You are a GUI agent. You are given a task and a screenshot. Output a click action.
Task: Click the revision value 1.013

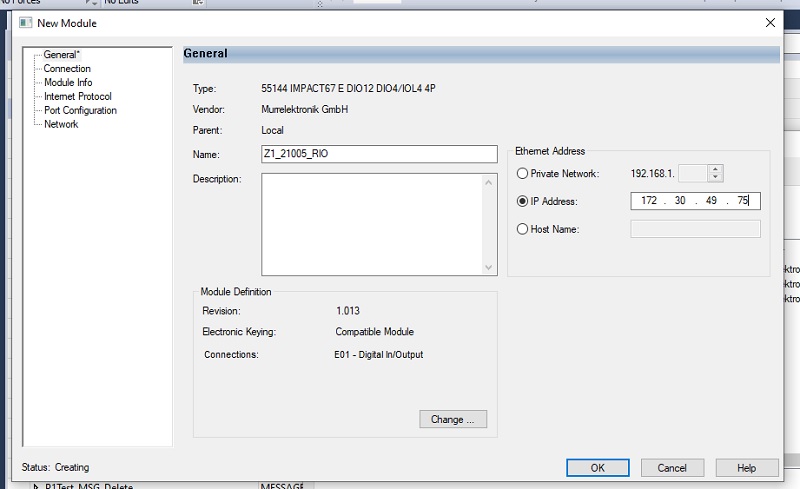coord(348,311)
